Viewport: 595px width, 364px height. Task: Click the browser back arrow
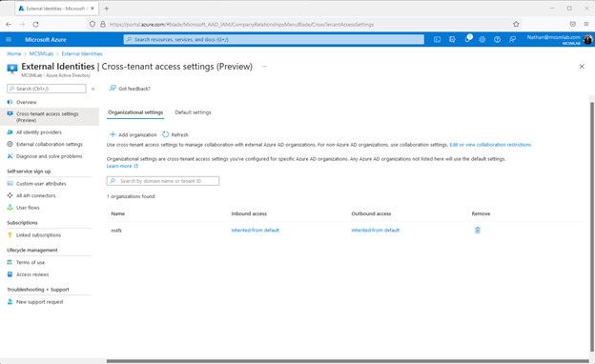[9, 24]
